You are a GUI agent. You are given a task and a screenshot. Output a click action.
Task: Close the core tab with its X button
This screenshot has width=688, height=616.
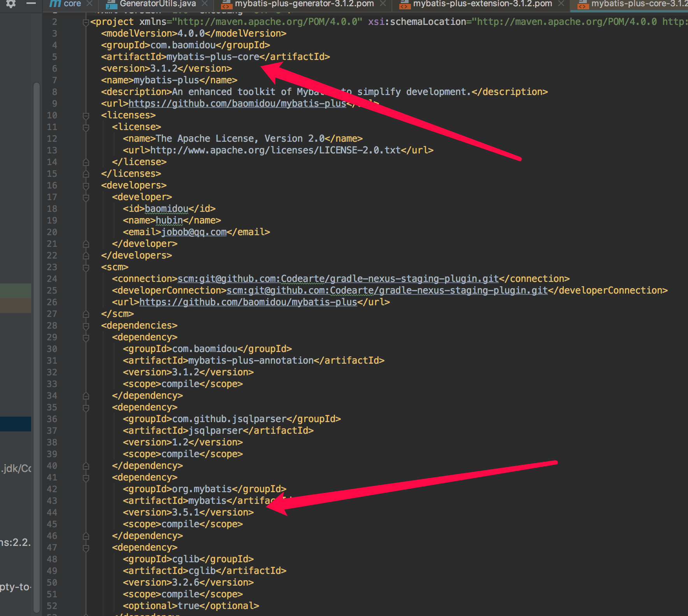(x=90, y=4)
